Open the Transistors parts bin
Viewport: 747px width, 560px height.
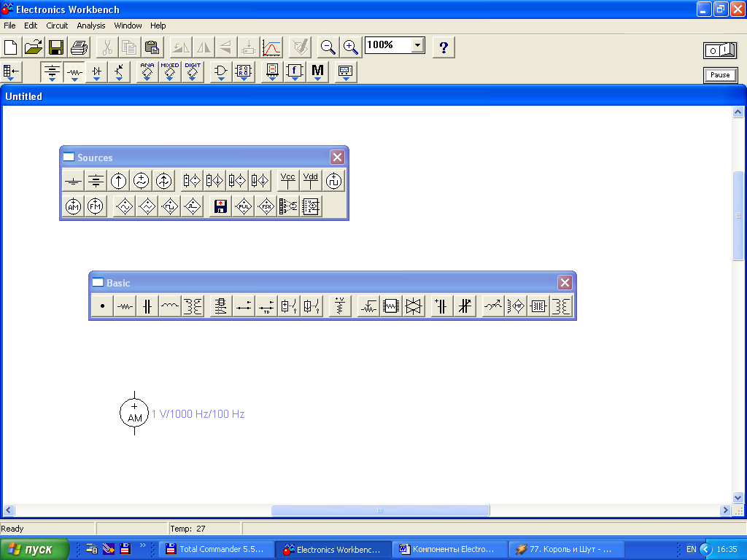pos(119,72)
